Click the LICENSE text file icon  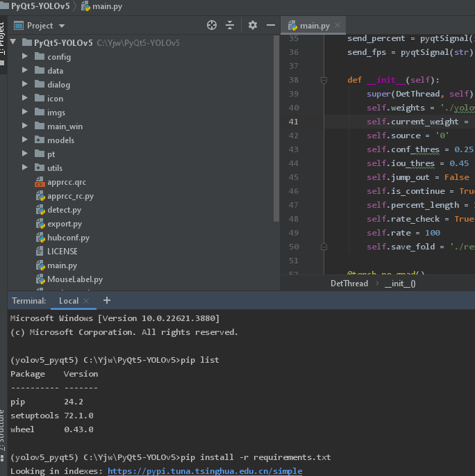40,251
